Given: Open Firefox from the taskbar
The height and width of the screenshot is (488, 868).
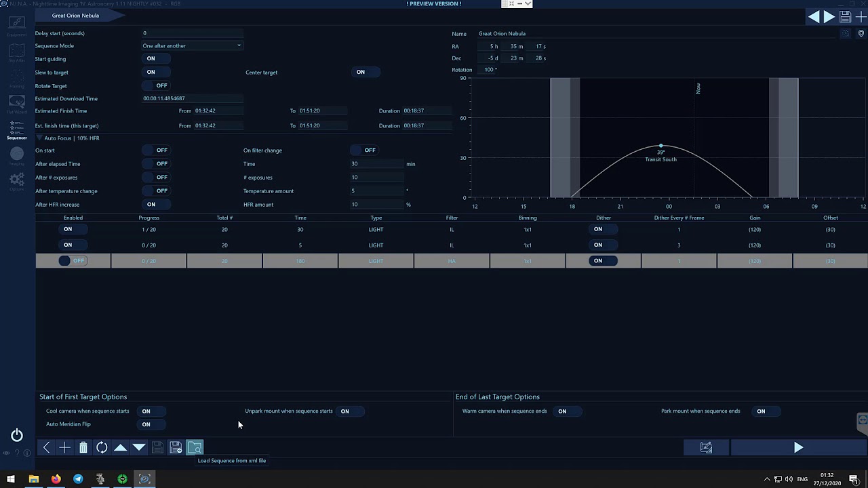Looking at the screenshot, I should [x=56, y=479].
